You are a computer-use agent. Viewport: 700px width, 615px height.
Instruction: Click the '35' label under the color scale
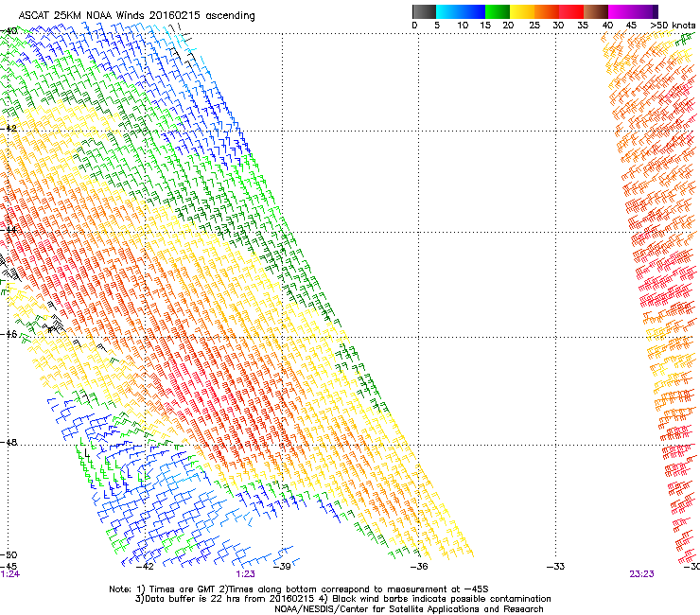[583, 26]
